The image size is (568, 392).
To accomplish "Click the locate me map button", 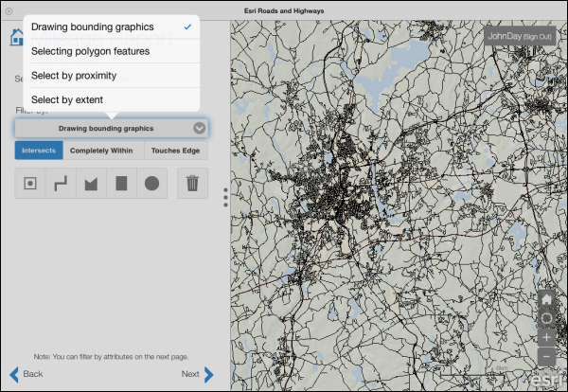I will click(546, 319).
